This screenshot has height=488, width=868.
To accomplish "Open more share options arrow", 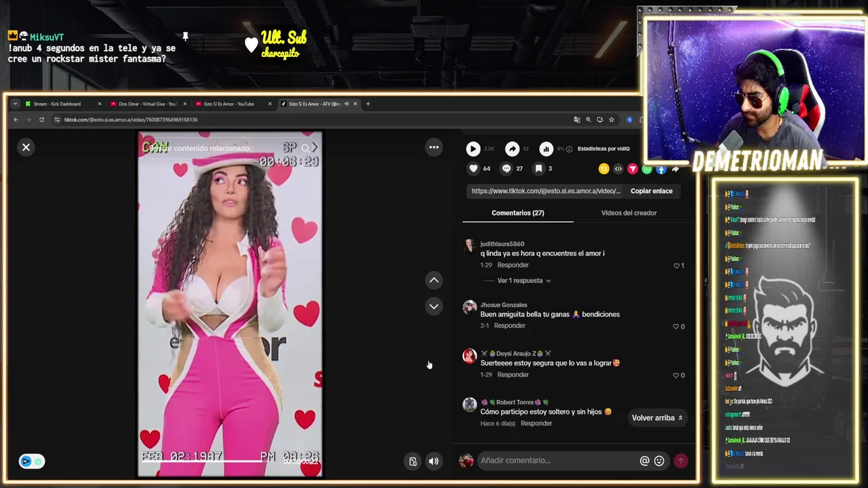I will pos(675,169).
